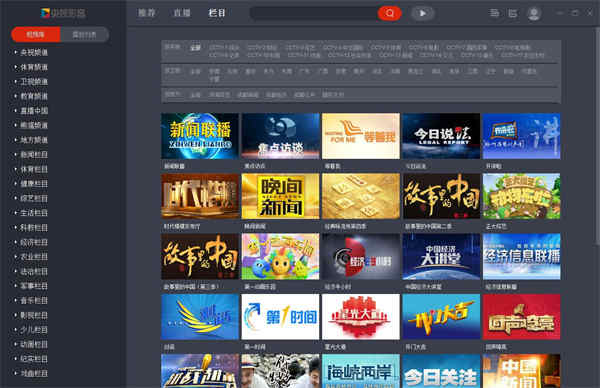600x388 pixels.
Task: Open the 新闻联播 program thumbnail
Action: (x=200, y=136)
